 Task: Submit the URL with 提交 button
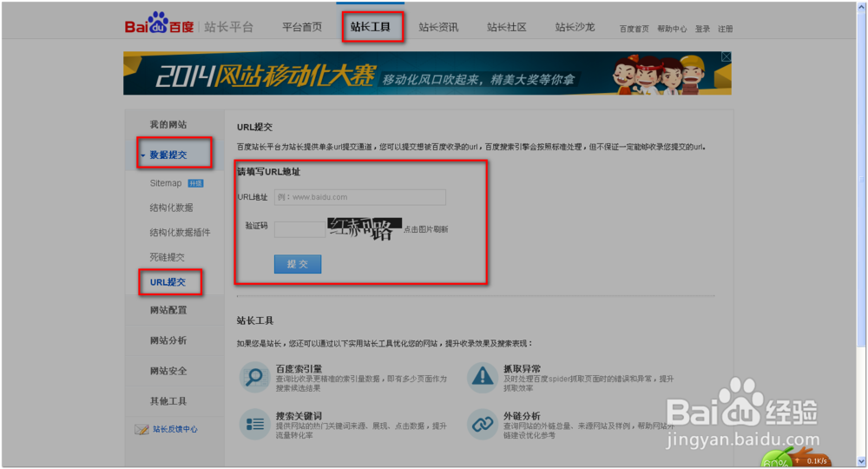[298, 264]
